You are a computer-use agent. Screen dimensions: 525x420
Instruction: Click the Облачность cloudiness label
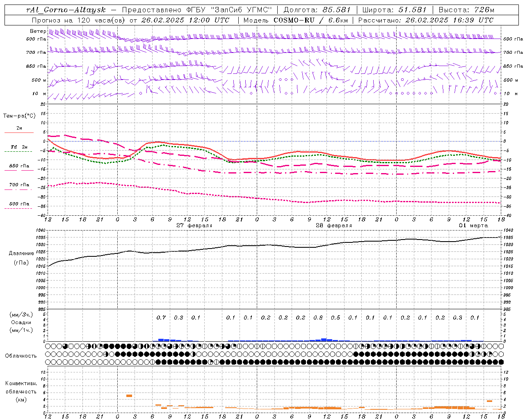point(21,356)
